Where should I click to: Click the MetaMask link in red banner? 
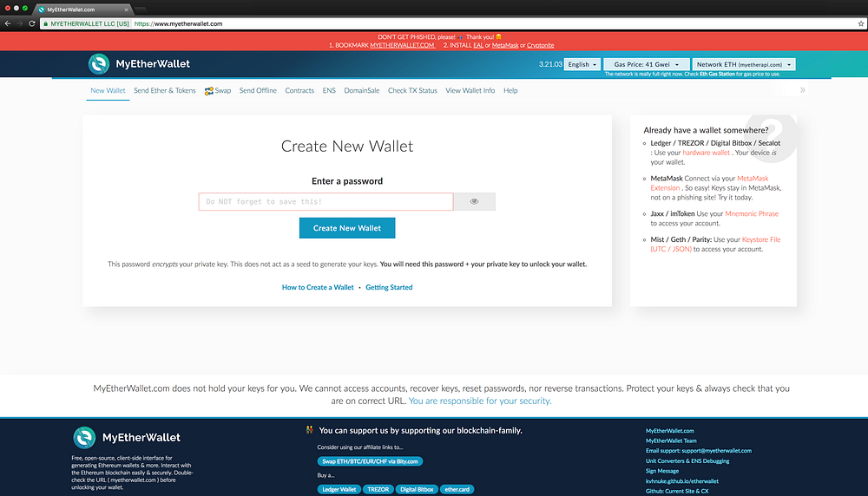click(505, 45)
